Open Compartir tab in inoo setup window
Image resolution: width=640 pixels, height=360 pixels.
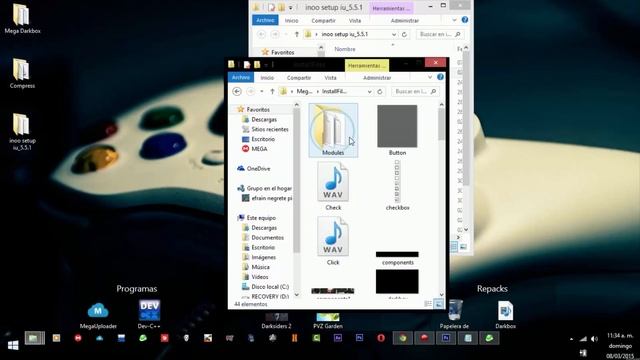click(x=323, y=20)
